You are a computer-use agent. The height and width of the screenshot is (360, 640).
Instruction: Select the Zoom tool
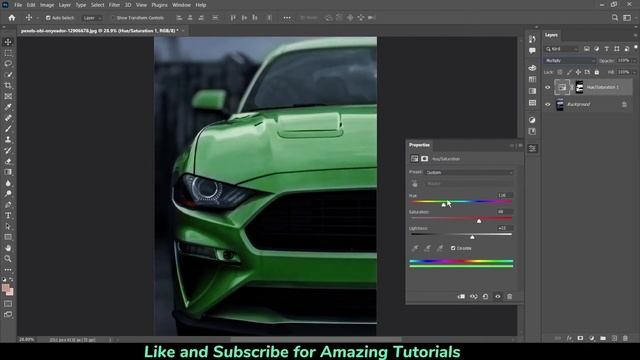(x=8, y=259)
